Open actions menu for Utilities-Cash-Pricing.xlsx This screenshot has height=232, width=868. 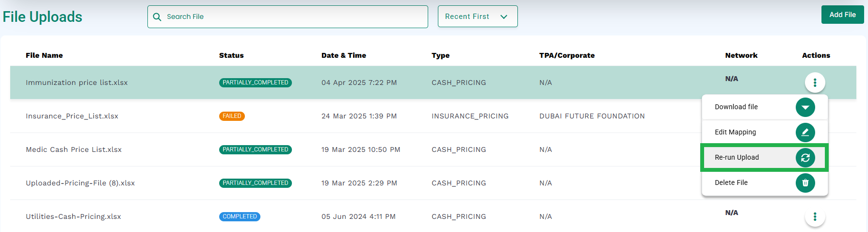[815, 216]
